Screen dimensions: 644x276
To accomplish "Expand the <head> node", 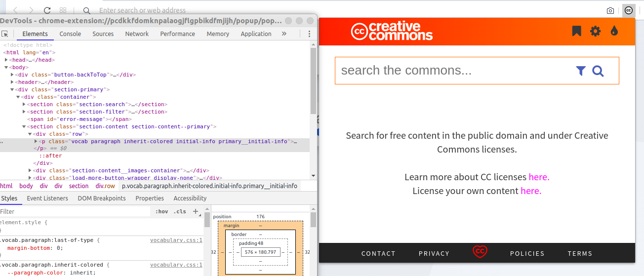I will click(x=6, y=60).
